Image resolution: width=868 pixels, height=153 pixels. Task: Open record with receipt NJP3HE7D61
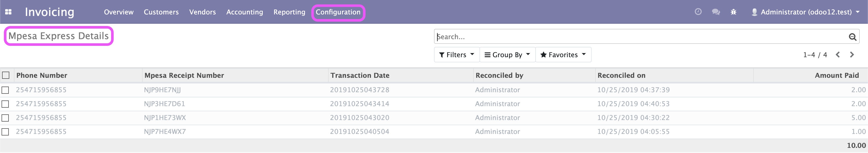pos(165,104)
